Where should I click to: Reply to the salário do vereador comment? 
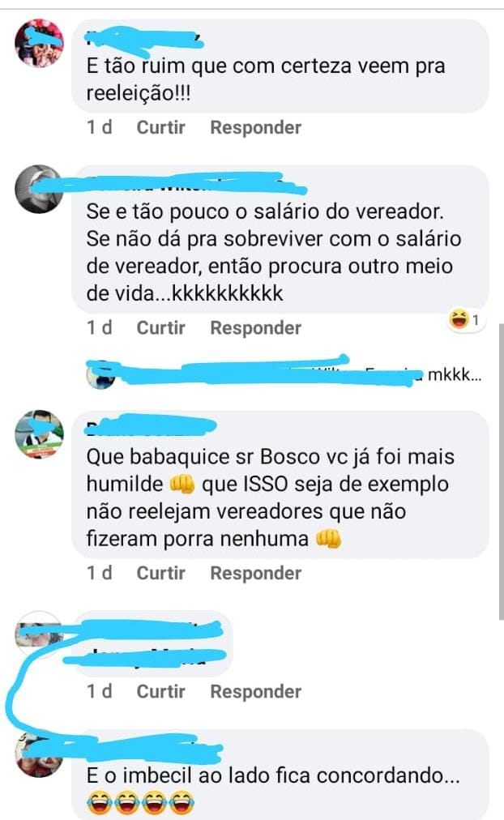[256, 327]
